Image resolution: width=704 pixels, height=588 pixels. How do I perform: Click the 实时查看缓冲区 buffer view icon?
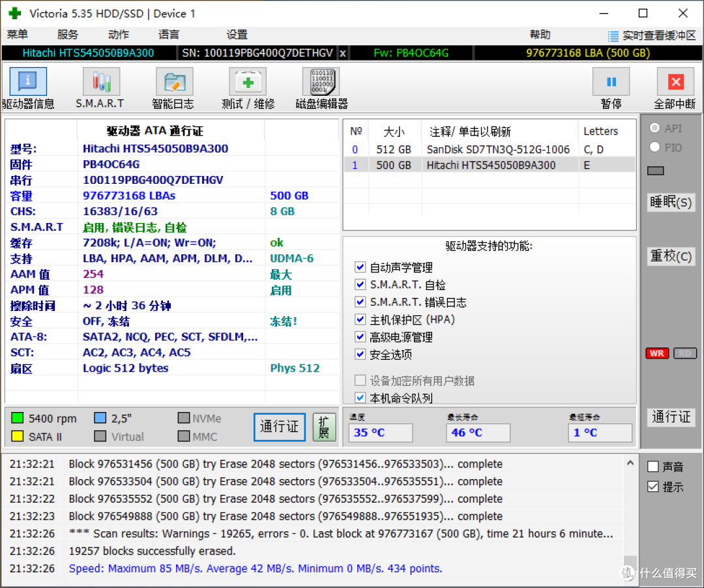pos(613,35)
